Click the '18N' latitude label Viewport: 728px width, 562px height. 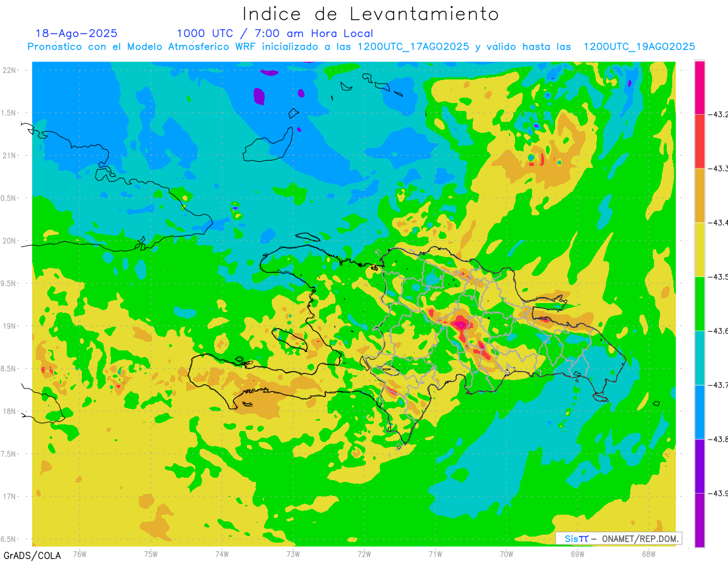tap(10, 411)
